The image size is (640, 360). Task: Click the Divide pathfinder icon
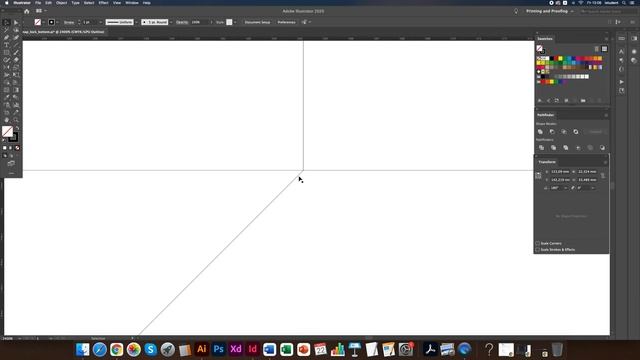coord(542,148)
